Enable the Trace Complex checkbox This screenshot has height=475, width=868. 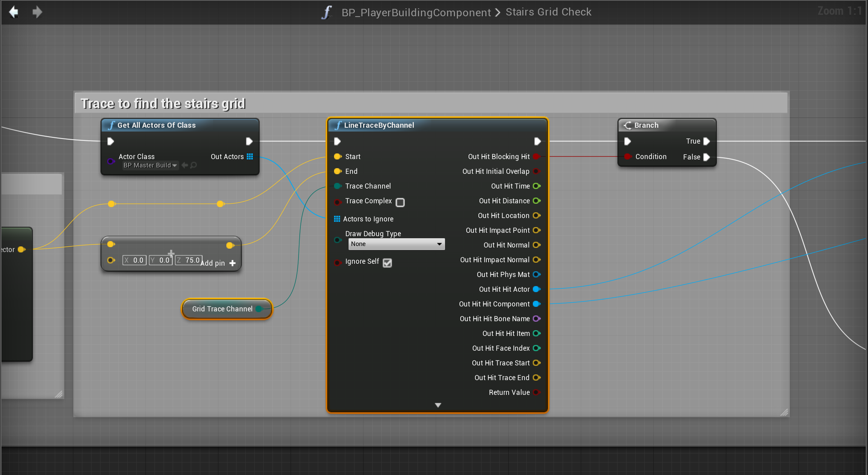tap(400, 202)
